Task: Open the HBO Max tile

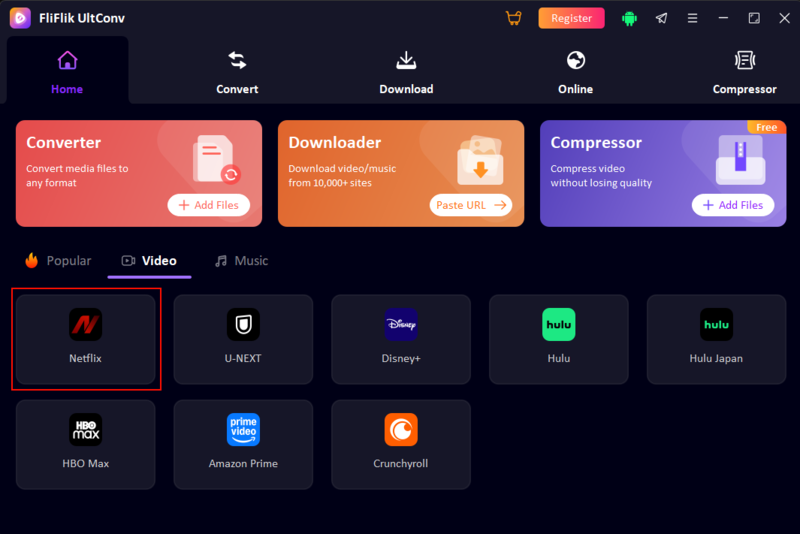Action: pyautogui.click(x=86, y=444)
